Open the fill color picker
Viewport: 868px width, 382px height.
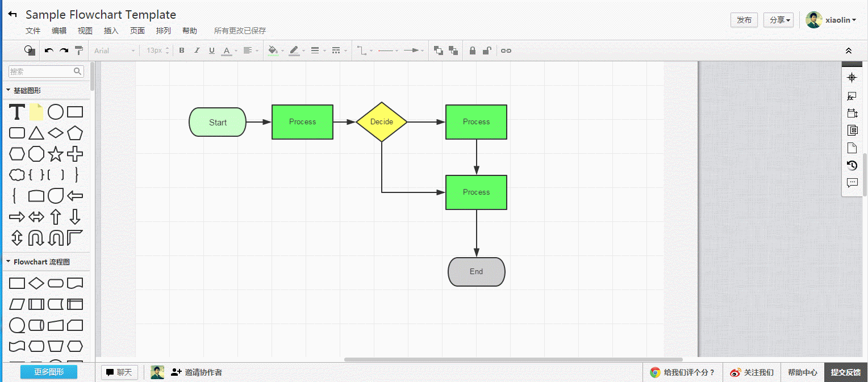pos(273,51)
